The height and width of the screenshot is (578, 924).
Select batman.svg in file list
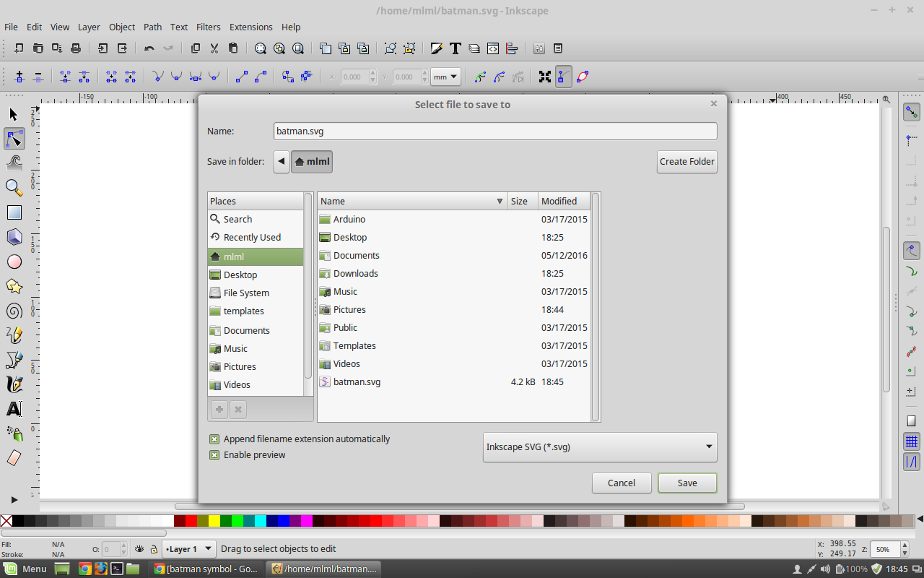coord(453,381)
